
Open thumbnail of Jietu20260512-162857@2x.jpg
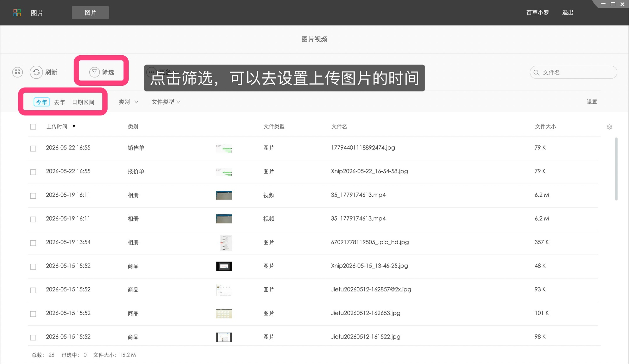224,290
